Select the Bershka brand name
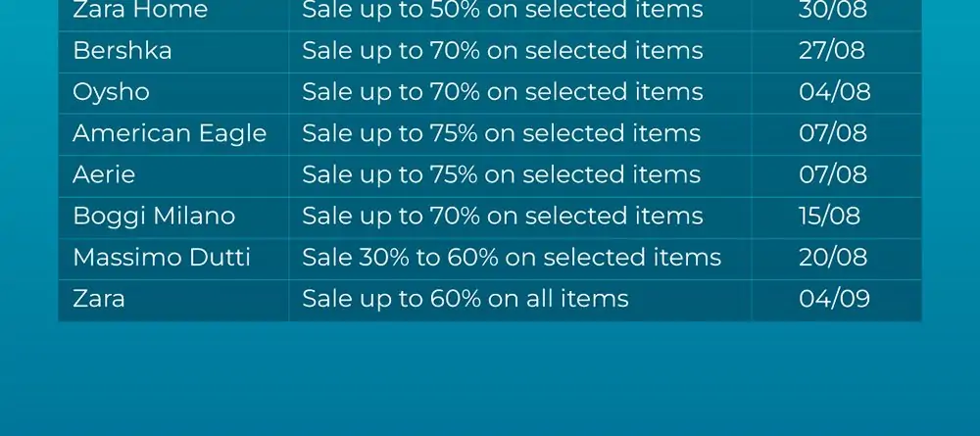 pyautogui.click(x=122, y=51)
